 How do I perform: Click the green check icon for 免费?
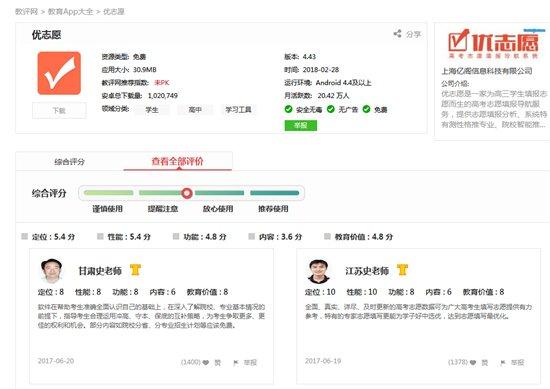point(366,109)
